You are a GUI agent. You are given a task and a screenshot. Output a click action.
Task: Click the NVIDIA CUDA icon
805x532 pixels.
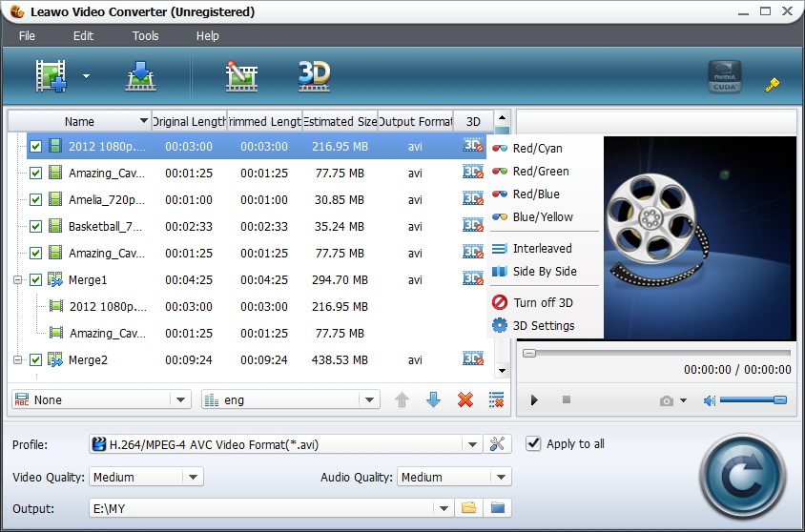(x=724, y=77)
